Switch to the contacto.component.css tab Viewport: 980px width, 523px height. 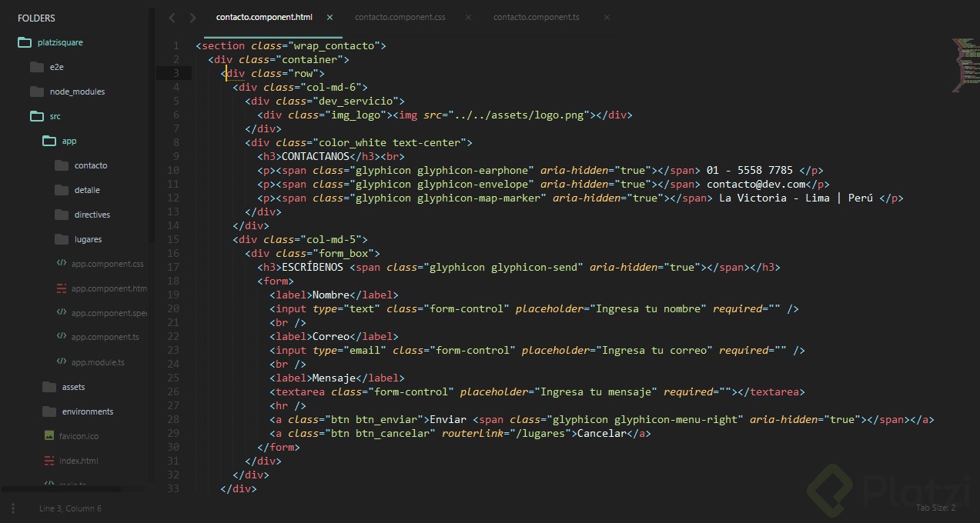tap(400, 16)
